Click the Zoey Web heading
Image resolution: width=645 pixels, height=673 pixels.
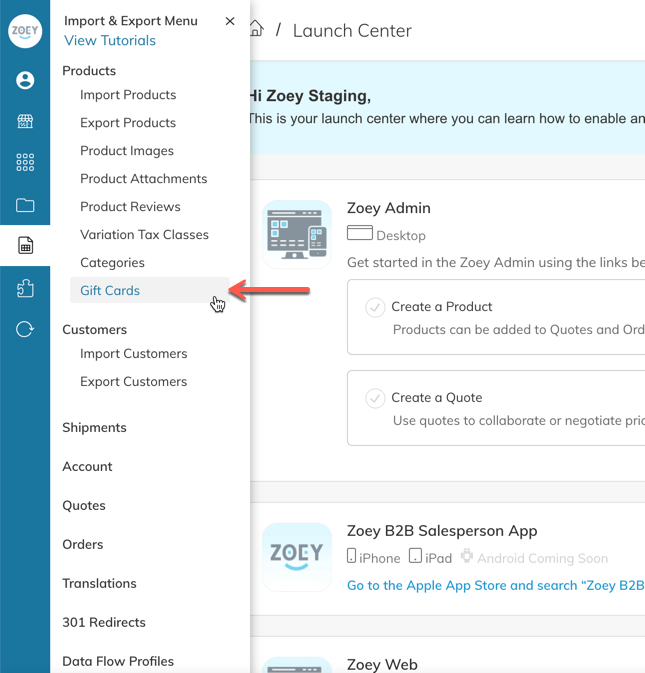(x=382, y=664)
